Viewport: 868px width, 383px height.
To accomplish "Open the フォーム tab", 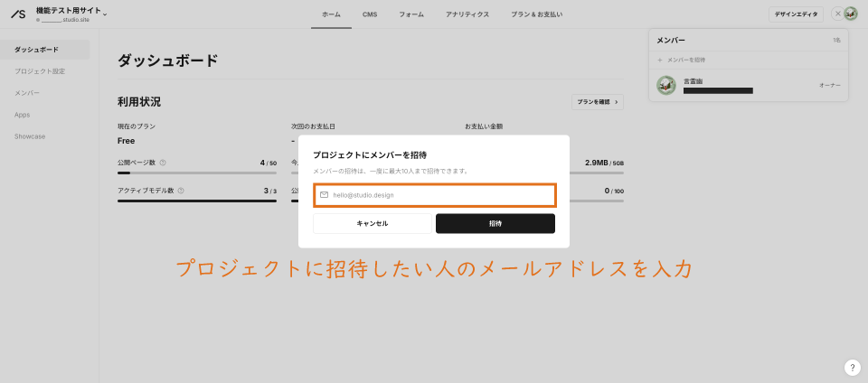I will tap(411, 15).
